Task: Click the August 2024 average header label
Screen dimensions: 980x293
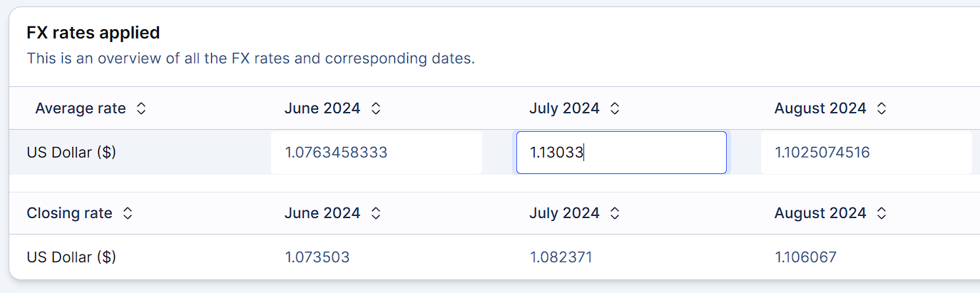Action: tap(820, 108)
